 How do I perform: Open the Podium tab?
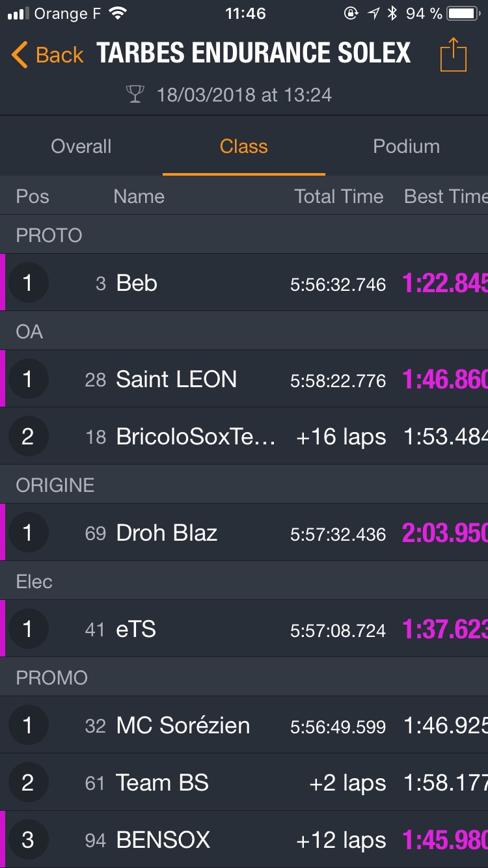(x=406, y=146)
